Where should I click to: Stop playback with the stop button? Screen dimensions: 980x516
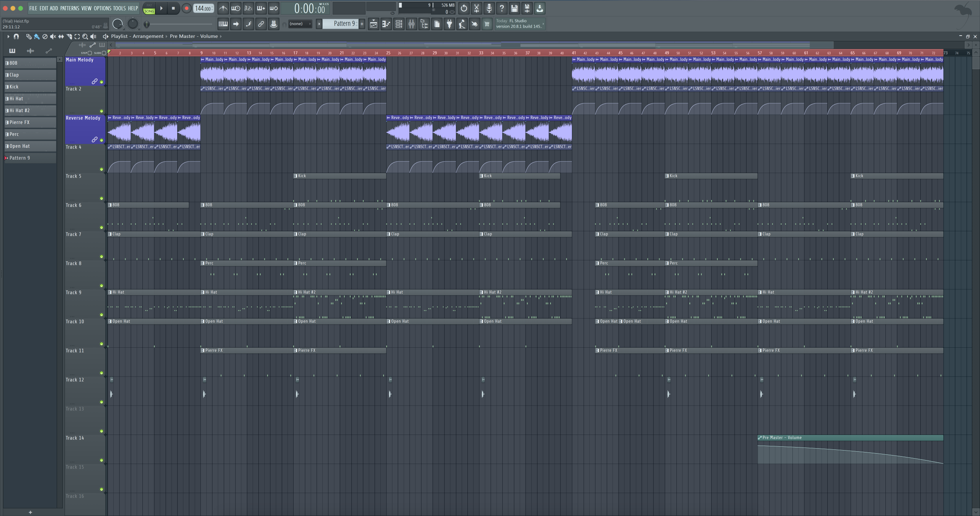173,8
